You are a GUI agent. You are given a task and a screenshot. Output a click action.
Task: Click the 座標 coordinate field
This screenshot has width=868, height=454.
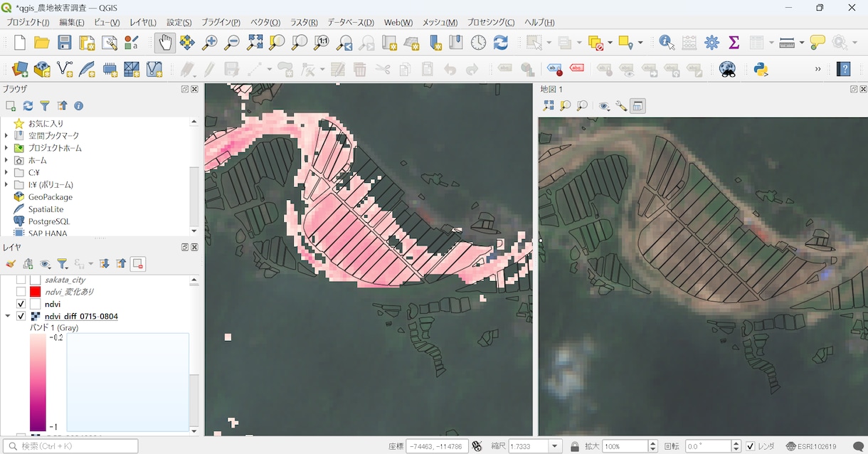[437, 446]
